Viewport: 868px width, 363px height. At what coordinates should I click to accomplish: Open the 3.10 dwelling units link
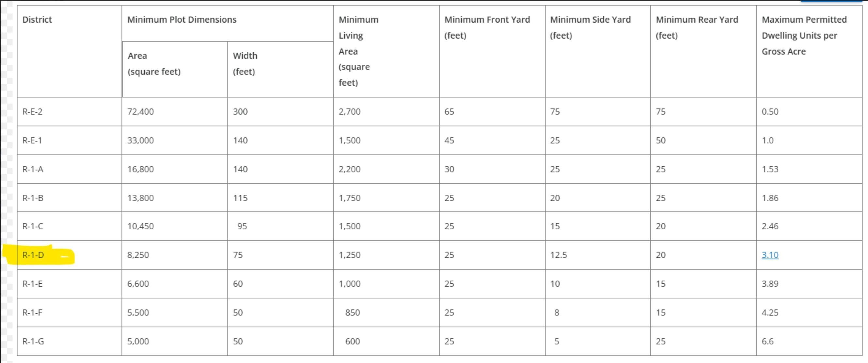coord(770,255)
